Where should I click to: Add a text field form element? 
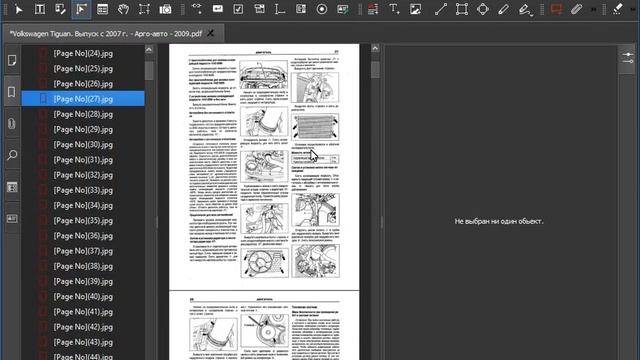[218, 9]
